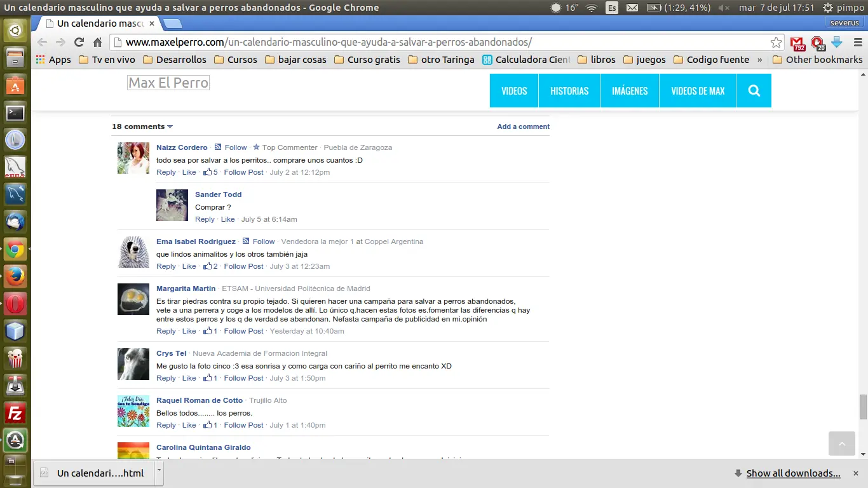The image size is (868, 488).
Task: Click Show all downloads link
Action: tap(793, 473)
